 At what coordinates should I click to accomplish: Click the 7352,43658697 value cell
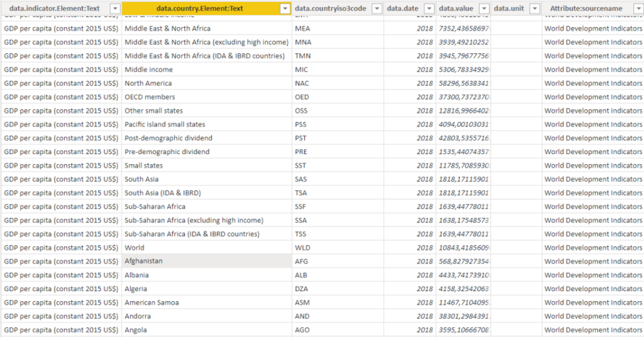[463, 28]
